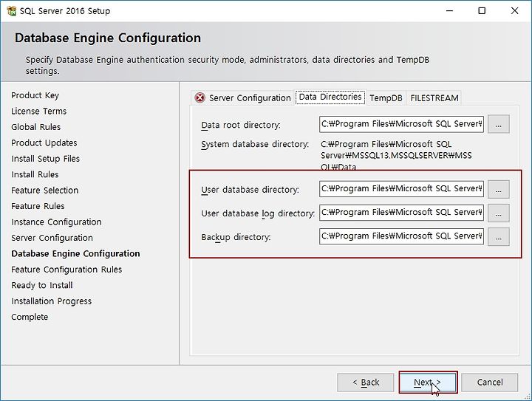Screen dimensions: 532x401
Task: Click the SQL Server Setup title bar icon
Action: (11, 11)
